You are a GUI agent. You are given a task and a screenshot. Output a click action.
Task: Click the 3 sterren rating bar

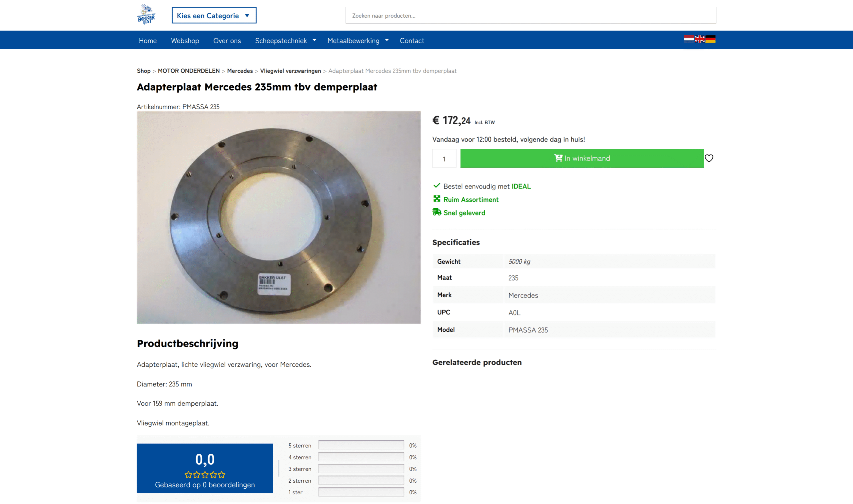pos(361,469)
